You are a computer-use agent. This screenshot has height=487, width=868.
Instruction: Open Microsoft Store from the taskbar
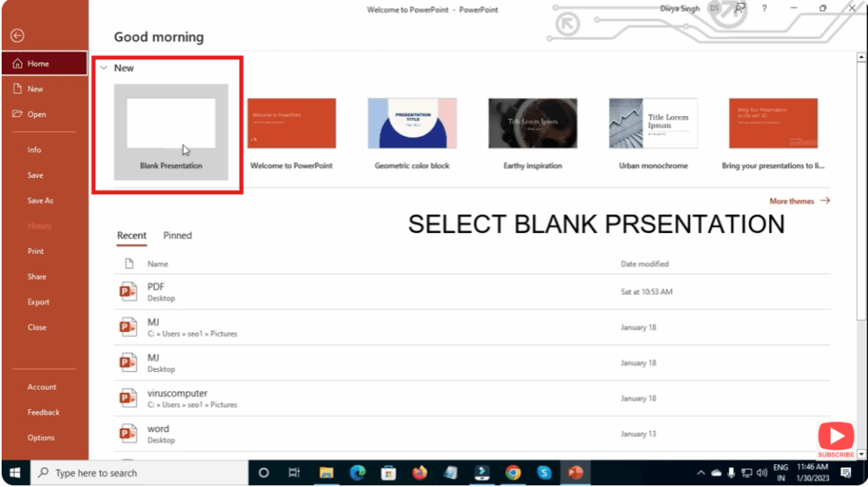click(x=388, y=473)
